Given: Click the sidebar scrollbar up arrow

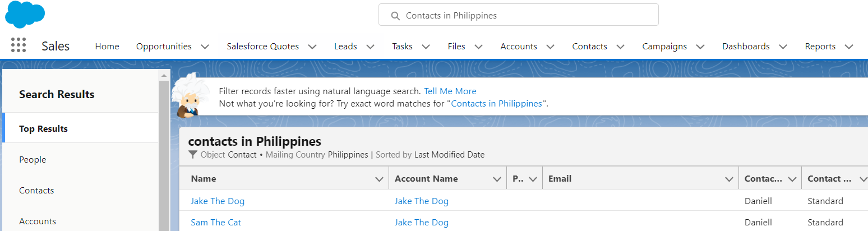Looking at the screenshot, I should click(164, 75).
